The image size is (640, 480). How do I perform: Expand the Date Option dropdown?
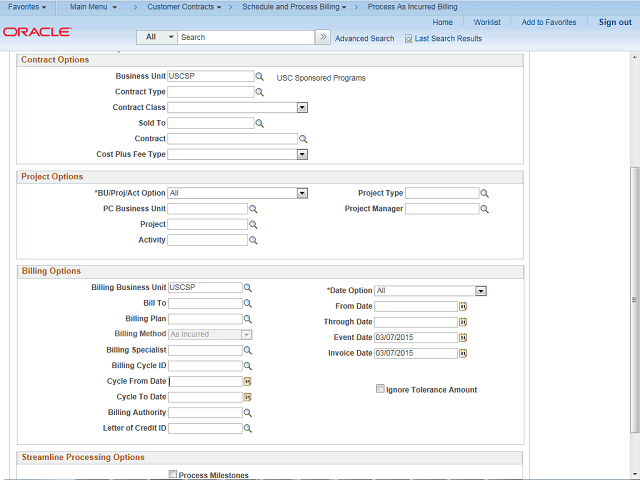click(x=481, y=291)
